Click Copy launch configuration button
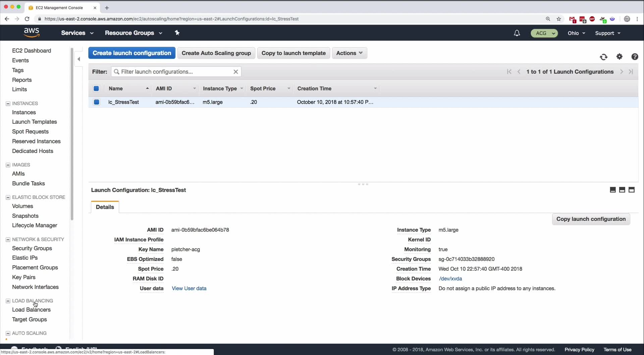This screenshot has height=355, width=644. point(591,219)
